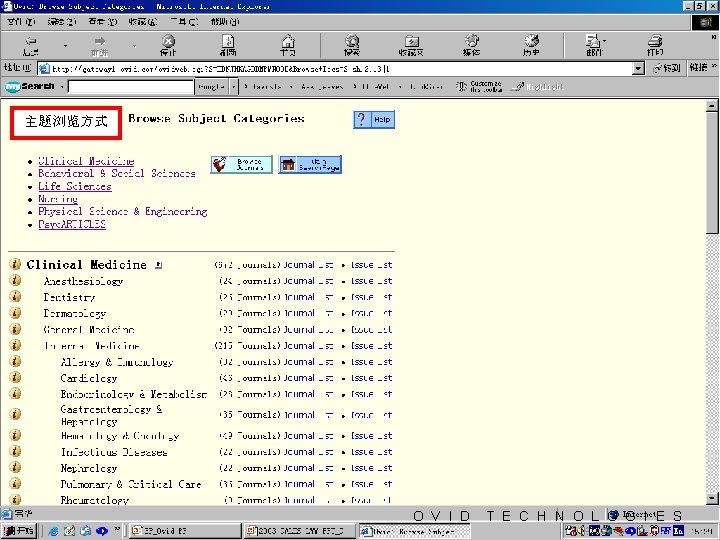Open the Nursing link
Viewport: 720px width, 540px height.
click(57, 199)
